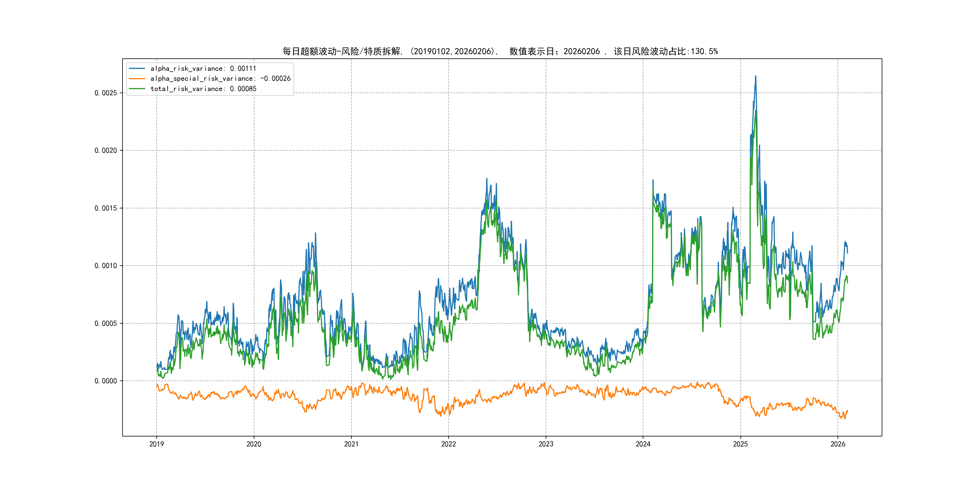Image resolution: width=980 pixels, height=490 pixels.
Task: Click the 2021 x-axis label
Action: [351, 444]
